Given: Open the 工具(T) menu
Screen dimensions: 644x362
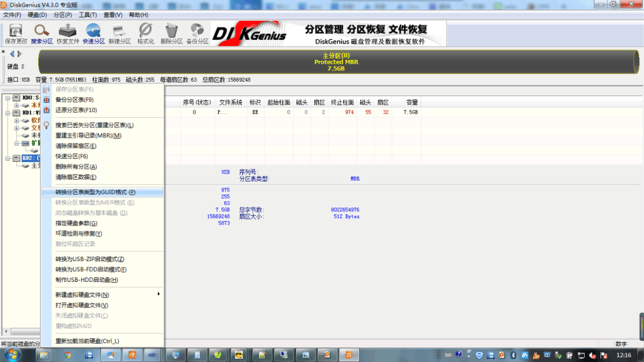Looking at the screenshot, I should coord(88,15).
